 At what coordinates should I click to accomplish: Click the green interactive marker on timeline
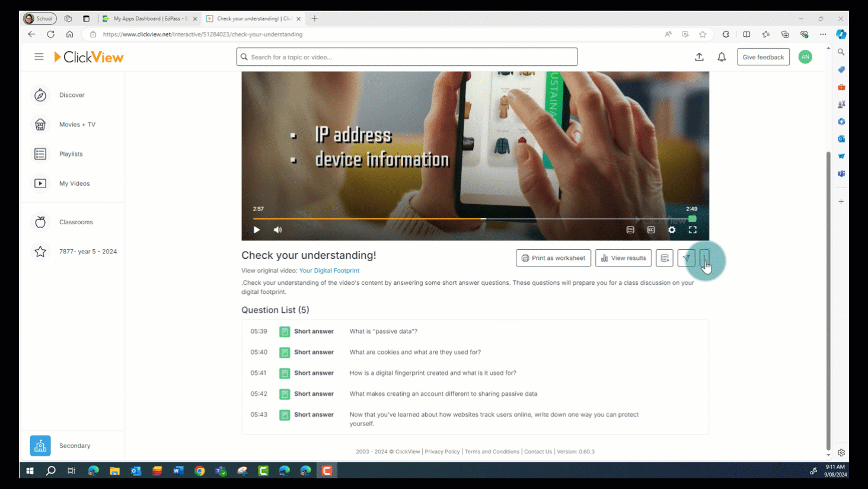[692, 218]
